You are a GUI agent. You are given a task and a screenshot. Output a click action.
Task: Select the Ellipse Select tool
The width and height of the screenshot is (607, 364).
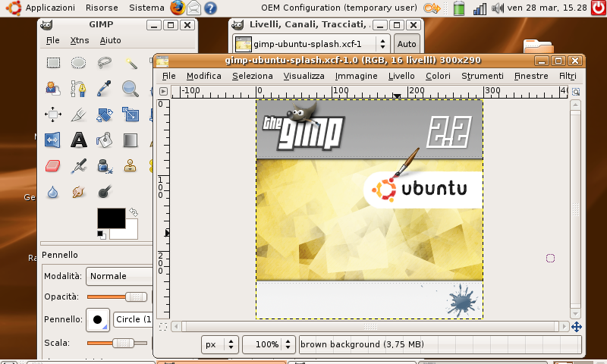[x=79, y=63]
